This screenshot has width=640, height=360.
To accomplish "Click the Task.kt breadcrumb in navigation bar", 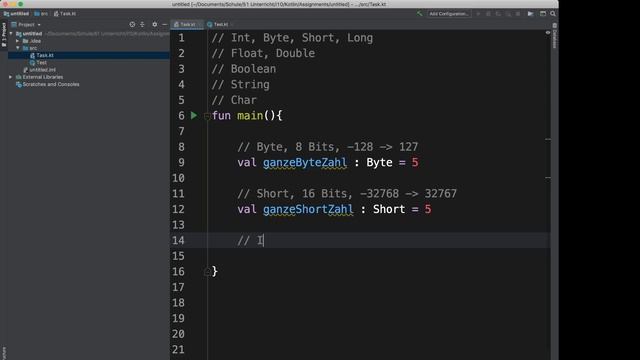I will 65,13.
